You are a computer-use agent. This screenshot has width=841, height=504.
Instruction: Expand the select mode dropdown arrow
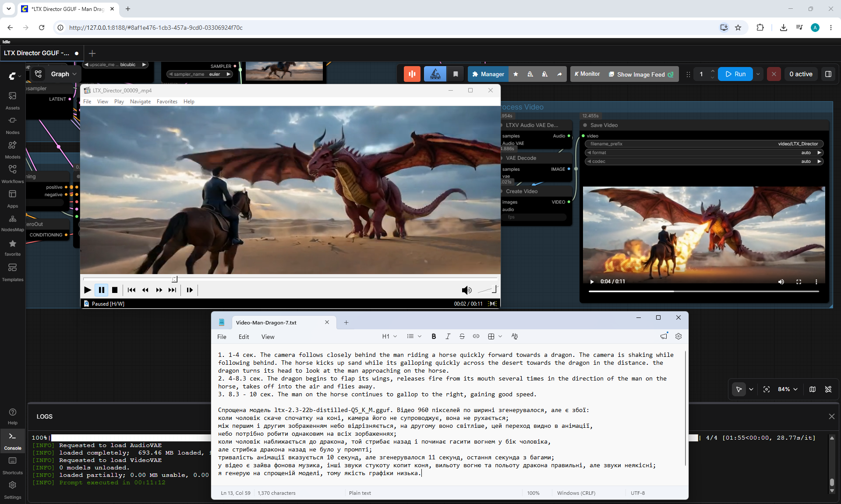coord(751,389)
